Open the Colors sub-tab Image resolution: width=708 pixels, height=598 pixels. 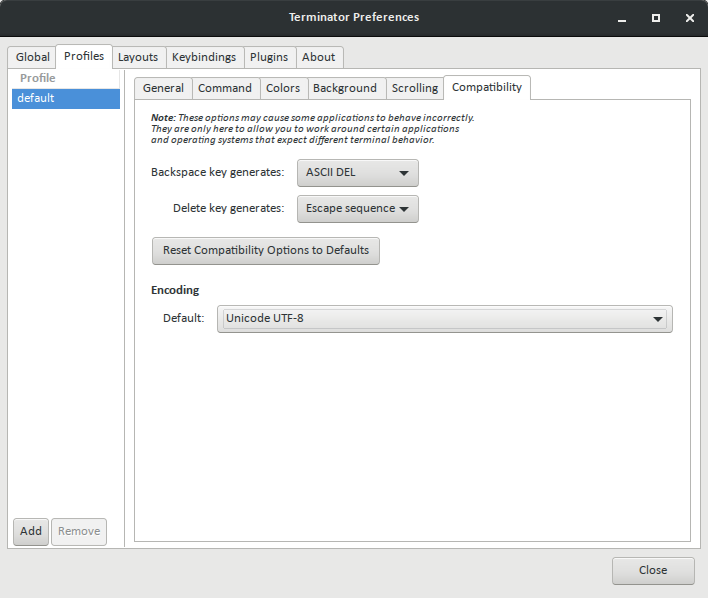point(283,88)
